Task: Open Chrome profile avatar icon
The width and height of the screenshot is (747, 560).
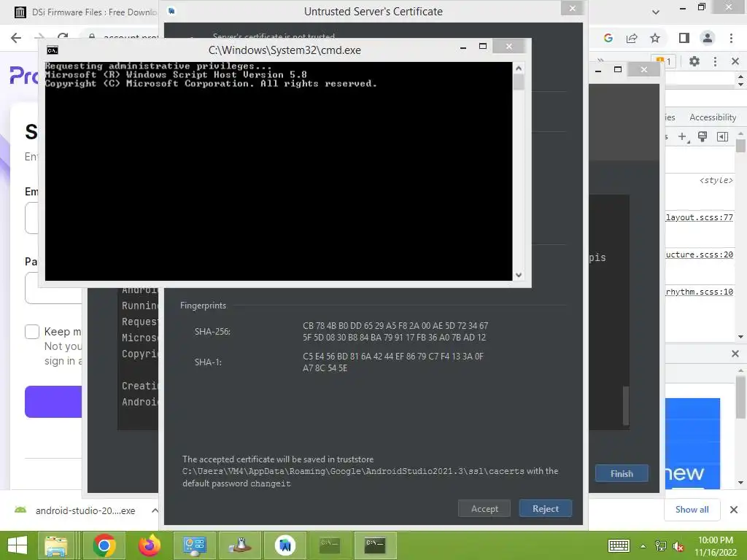Action: tap(707, 38)
